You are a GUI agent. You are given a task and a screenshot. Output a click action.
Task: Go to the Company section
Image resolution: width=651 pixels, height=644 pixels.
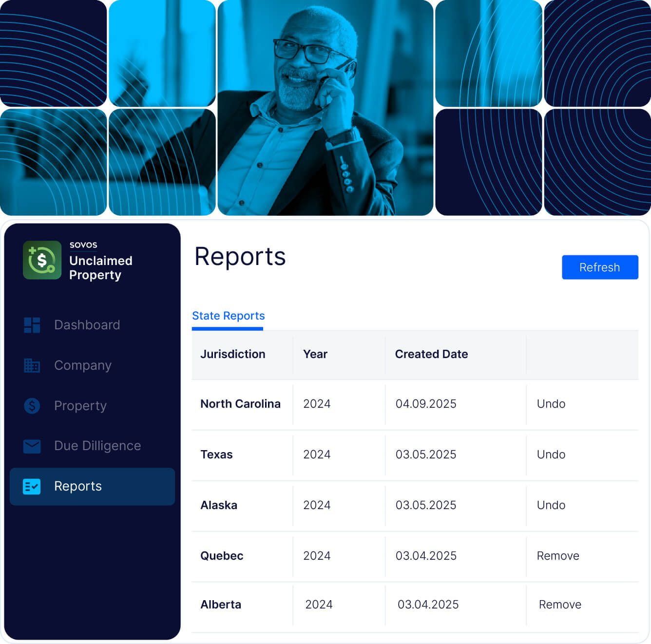(x=83, y=365)
